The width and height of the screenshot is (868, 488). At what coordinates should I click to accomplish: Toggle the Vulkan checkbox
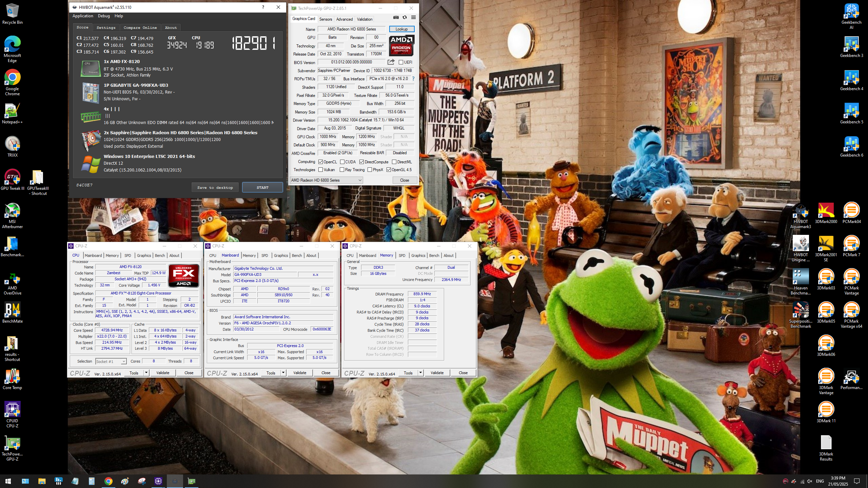pyautogui.click(x=320, y=170)
